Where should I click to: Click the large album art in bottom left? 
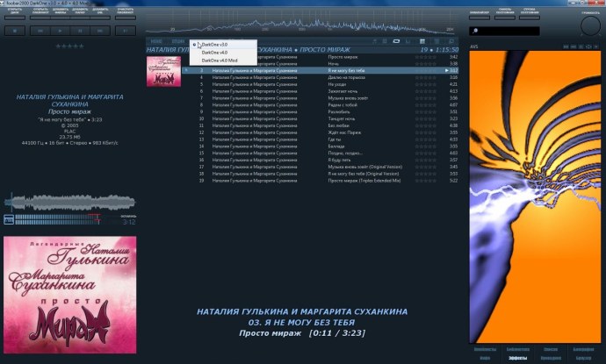coord(69,294)
